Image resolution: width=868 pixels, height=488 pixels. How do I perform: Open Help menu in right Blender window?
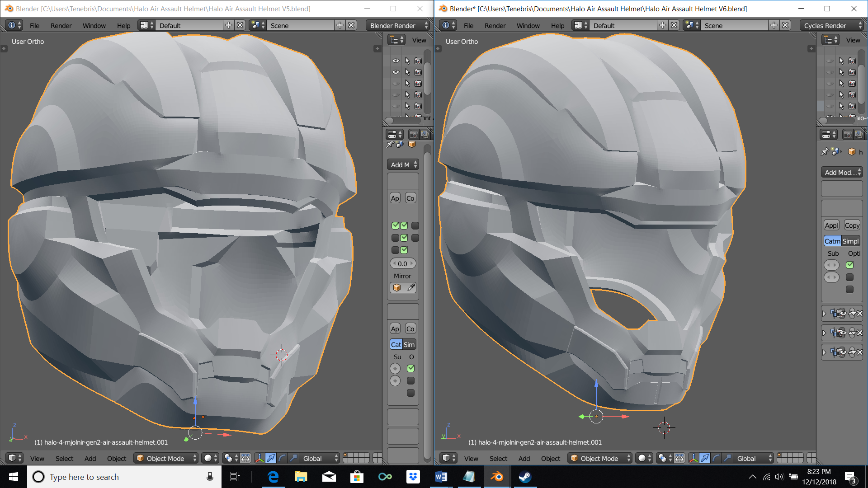557,25
